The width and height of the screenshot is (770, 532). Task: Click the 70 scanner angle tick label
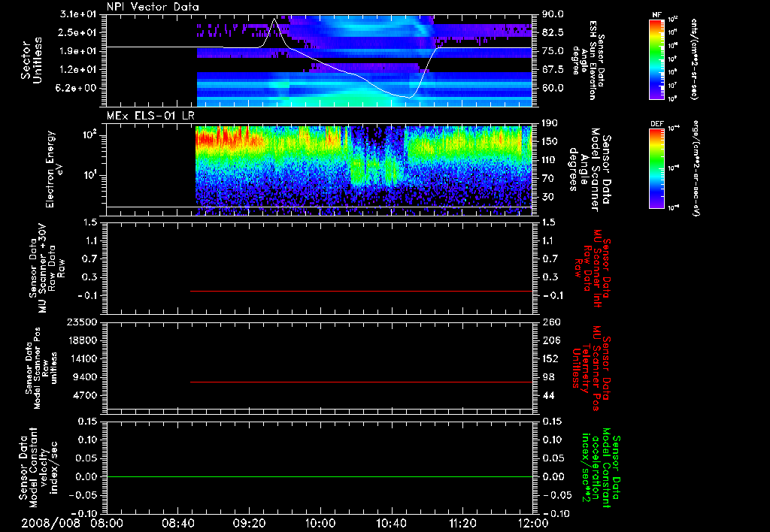pyautogui.click(x=547, y=179)
